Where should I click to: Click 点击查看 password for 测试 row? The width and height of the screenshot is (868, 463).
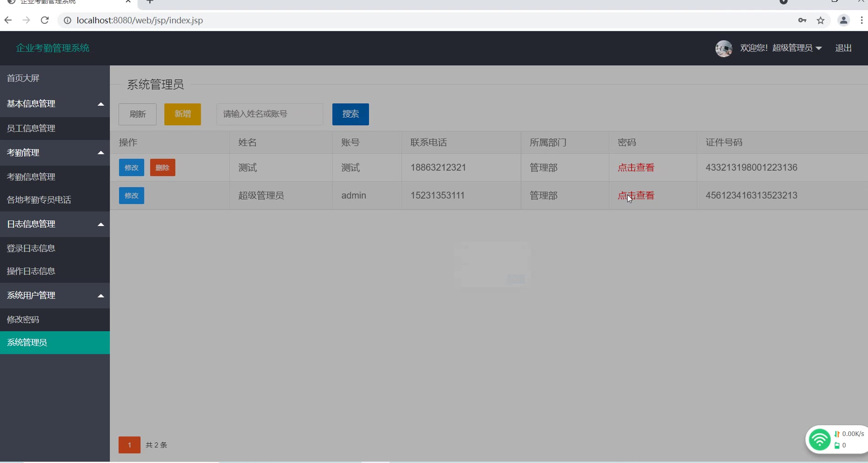click(636, 167)
